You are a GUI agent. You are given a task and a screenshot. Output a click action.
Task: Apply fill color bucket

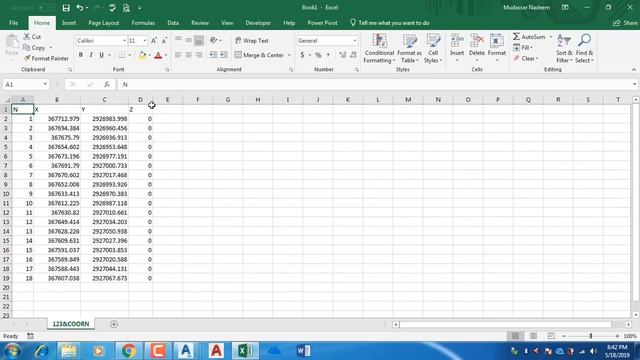(x=142, y=55)
